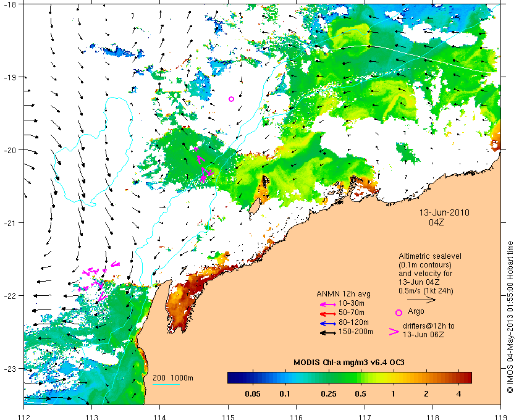The image size is (519, 420).
Task: Click the red 50-70m arrow in the legend
Action: coord(327,314)
